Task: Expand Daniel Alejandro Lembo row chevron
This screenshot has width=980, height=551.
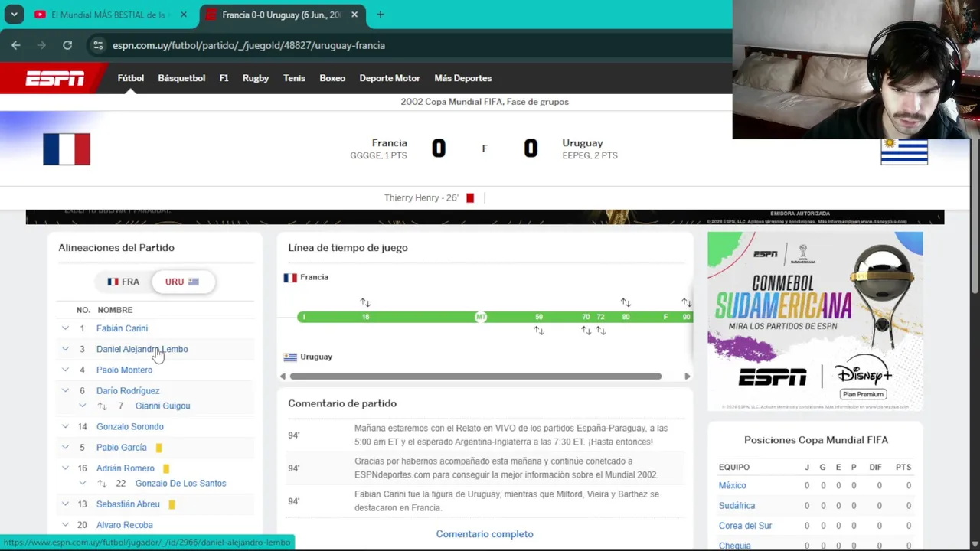Action: pos(65,349)
